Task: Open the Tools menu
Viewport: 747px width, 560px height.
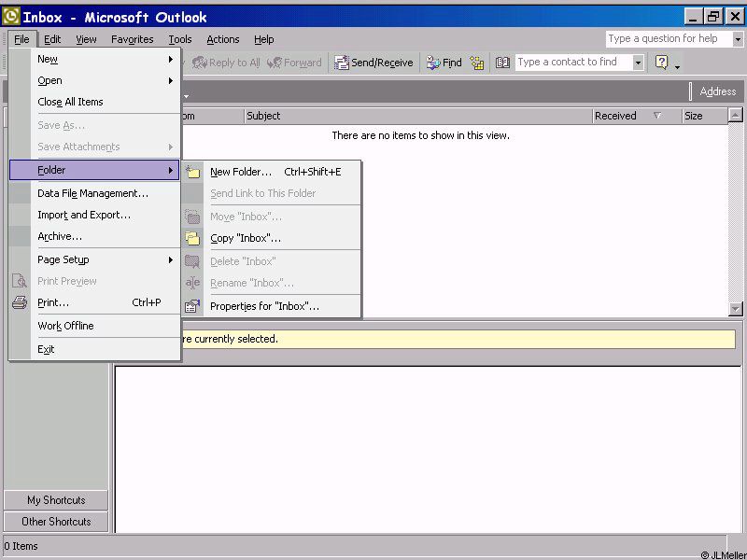Action: [180, 39]
